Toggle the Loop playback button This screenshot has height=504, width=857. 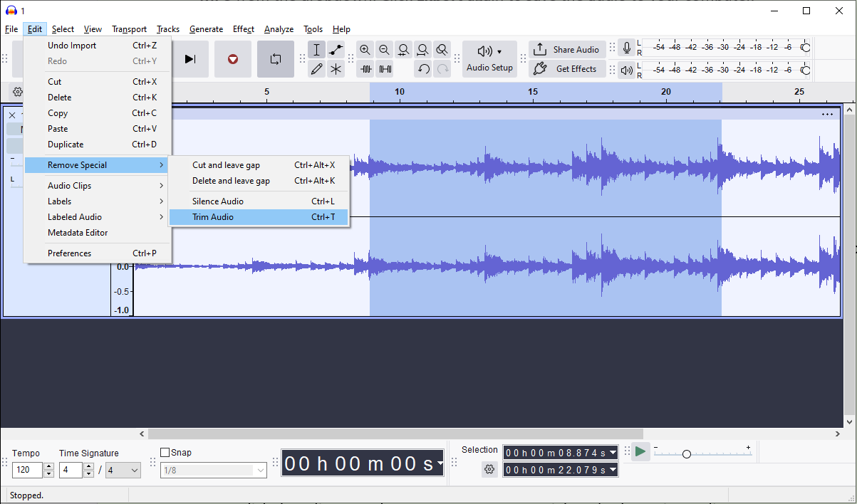coord(276,59)
